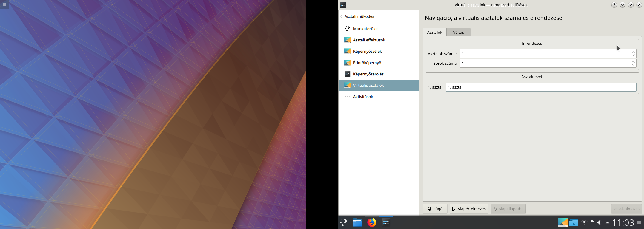This screenshot has width=644, height=229.
Task: Increase Asztalok száma with up arrow
Action: tap(633, 52)
